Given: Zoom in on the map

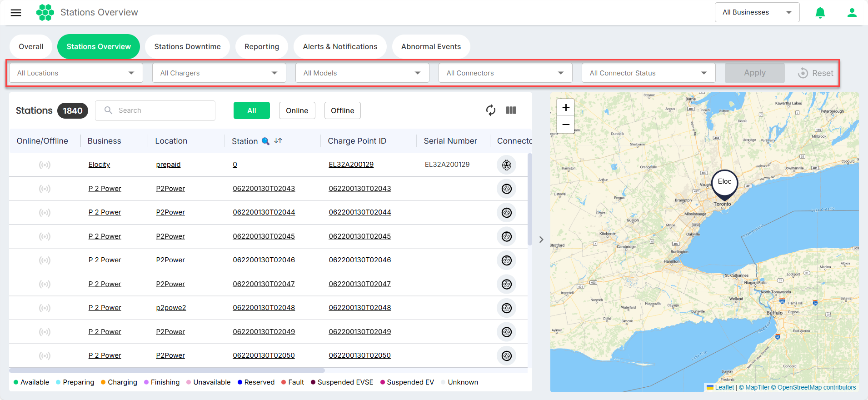Looking at the screenshot, I should (566, 108).
